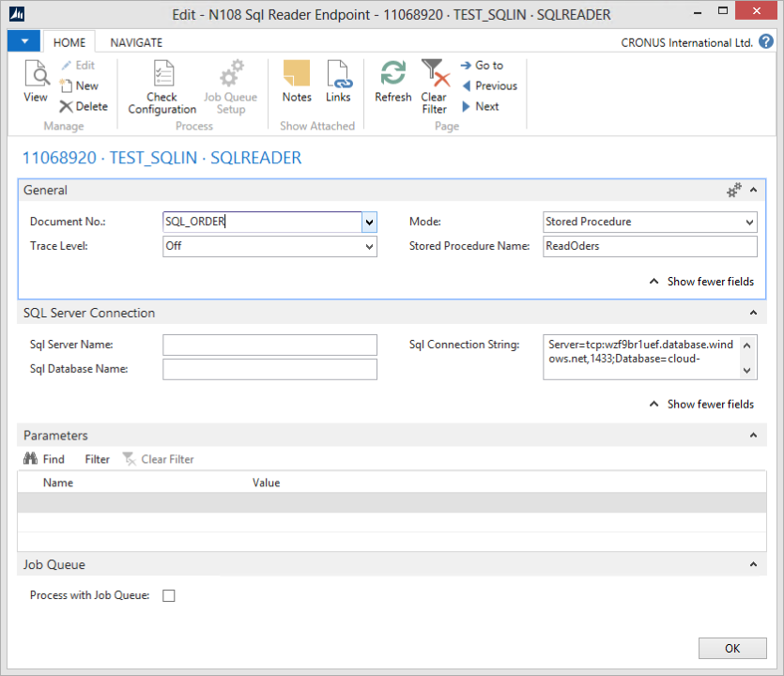784x676 pixels.
Task: Select the empty first parameters row
Action: [392, 502]
